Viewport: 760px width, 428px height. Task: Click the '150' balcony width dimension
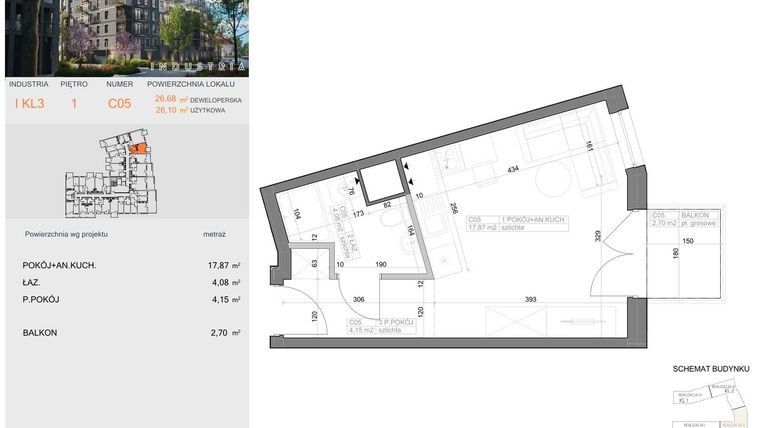[687, 241]
